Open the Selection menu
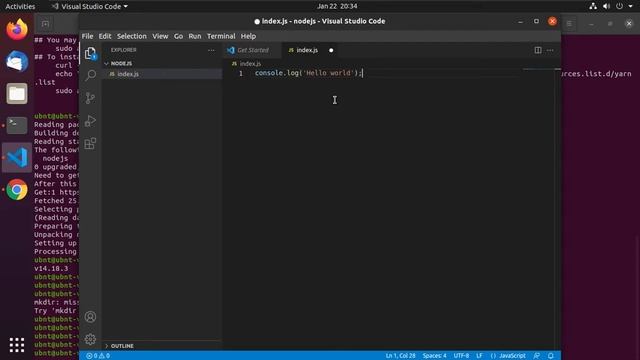This screenshot has width=640, height=360. [x=131, y=36]
